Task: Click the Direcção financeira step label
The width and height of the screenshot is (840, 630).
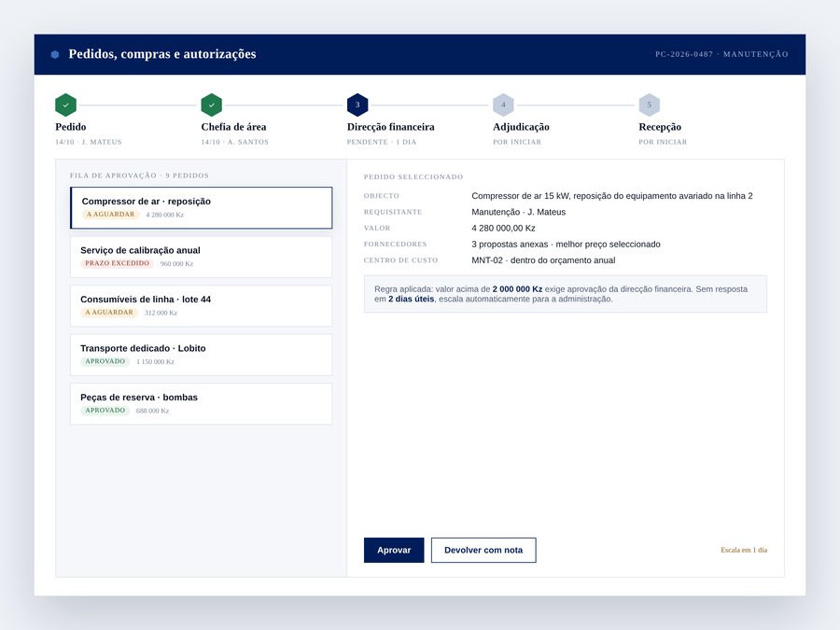Action: 390,127
